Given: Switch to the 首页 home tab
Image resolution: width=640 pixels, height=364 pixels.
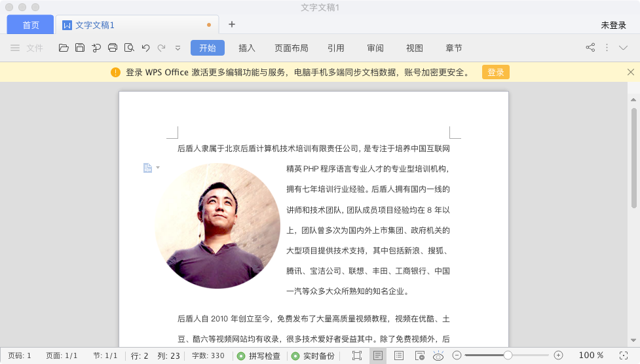Looking at the screenshot, I should click(x=31, y=25).
